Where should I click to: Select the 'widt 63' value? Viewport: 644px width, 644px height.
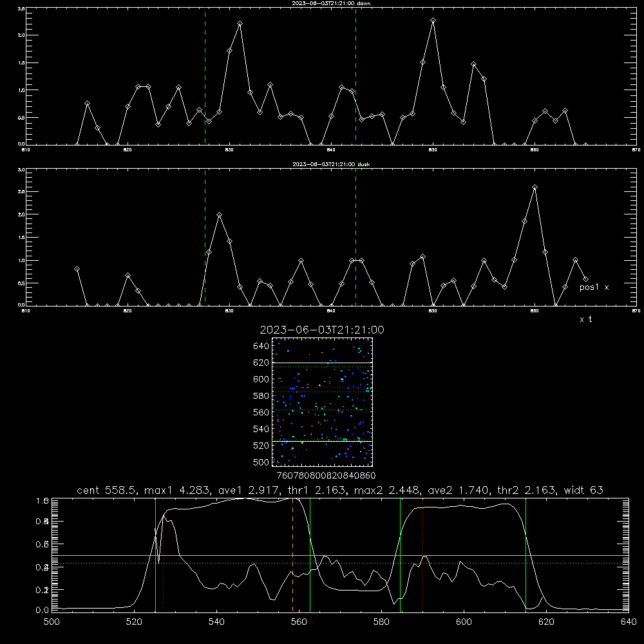(582, 490)
